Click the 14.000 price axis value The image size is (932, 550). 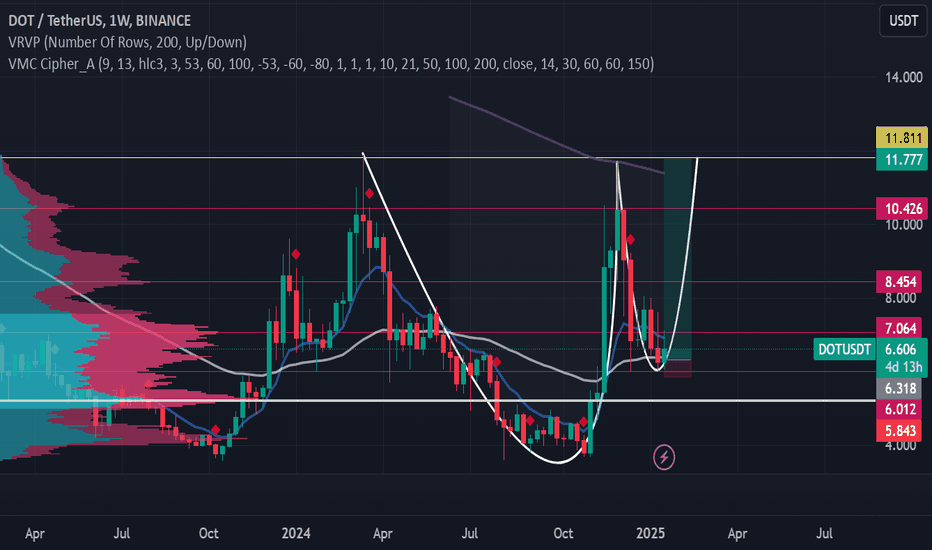pos(903,77)
